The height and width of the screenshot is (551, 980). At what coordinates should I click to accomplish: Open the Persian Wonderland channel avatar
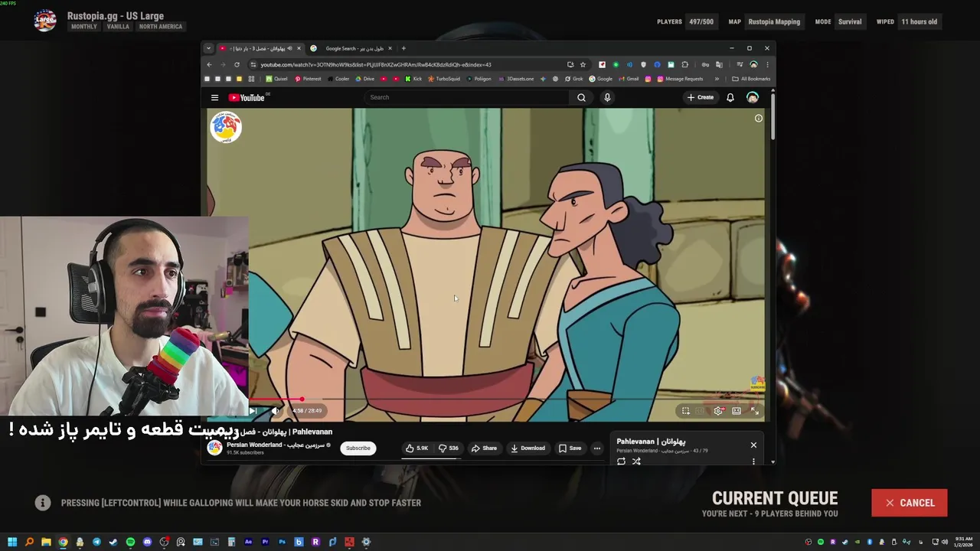[x=214, y=448]
